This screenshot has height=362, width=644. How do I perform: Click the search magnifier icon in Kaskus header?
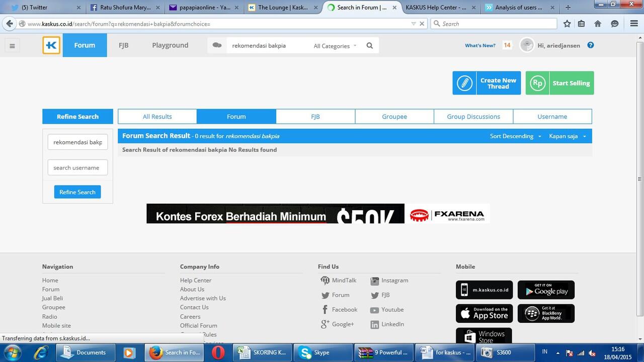pyautogui.click(x=370, y=46)
